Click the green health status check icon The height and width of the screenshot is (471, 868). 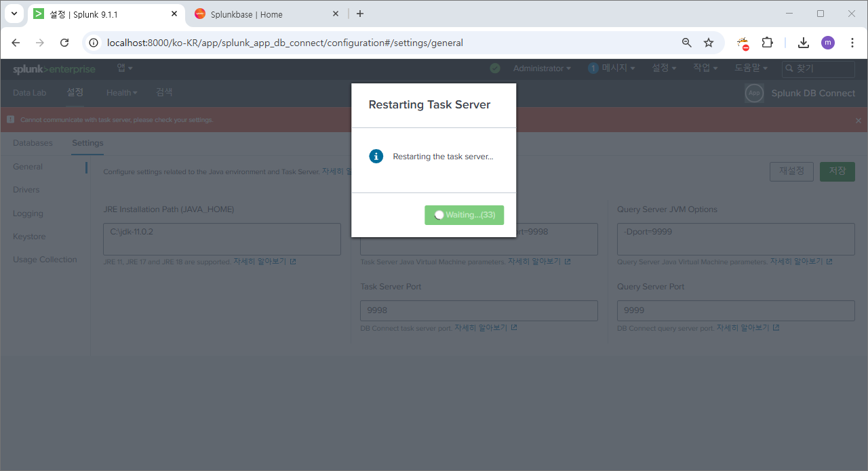pyautogui.click(x=495, y=68)
